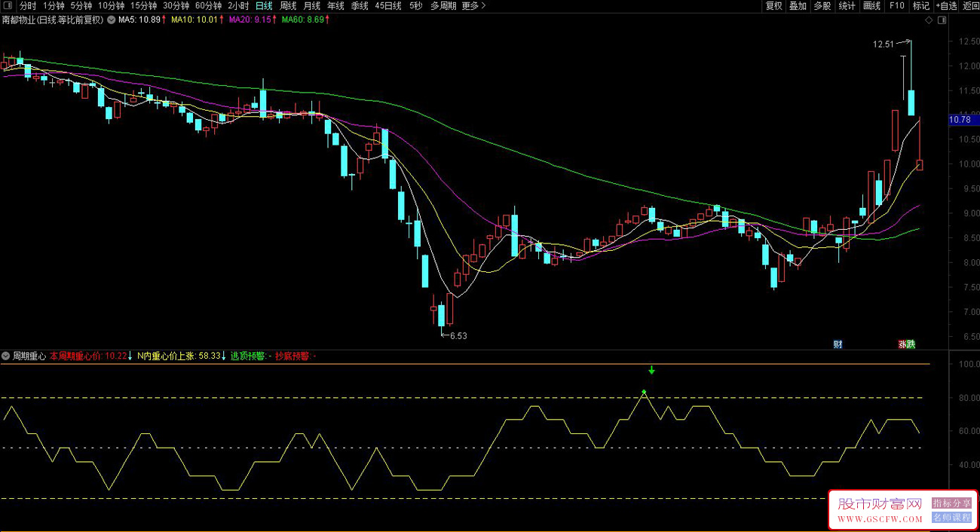
Task: Open the MA indicator dropdown beside 南都物业
Action: click(112, 20)
